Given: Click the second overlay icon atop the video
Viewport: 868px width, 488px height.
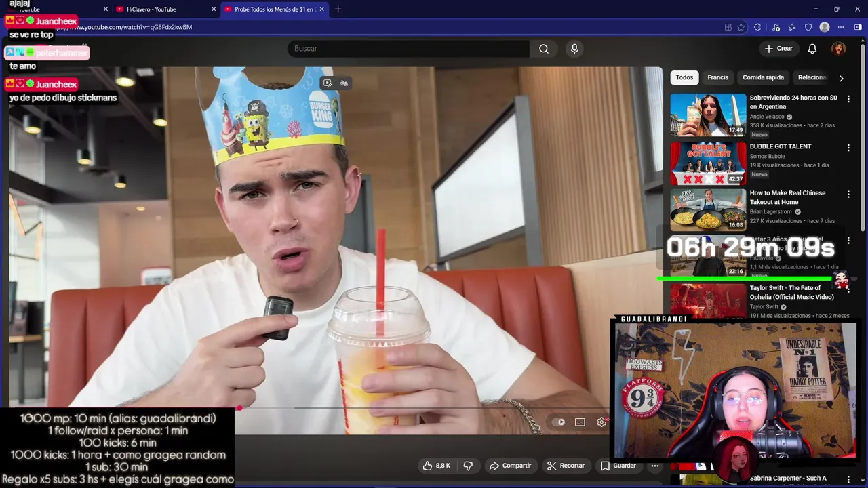Looking at the screenshot, I should [x=344, y=83].
